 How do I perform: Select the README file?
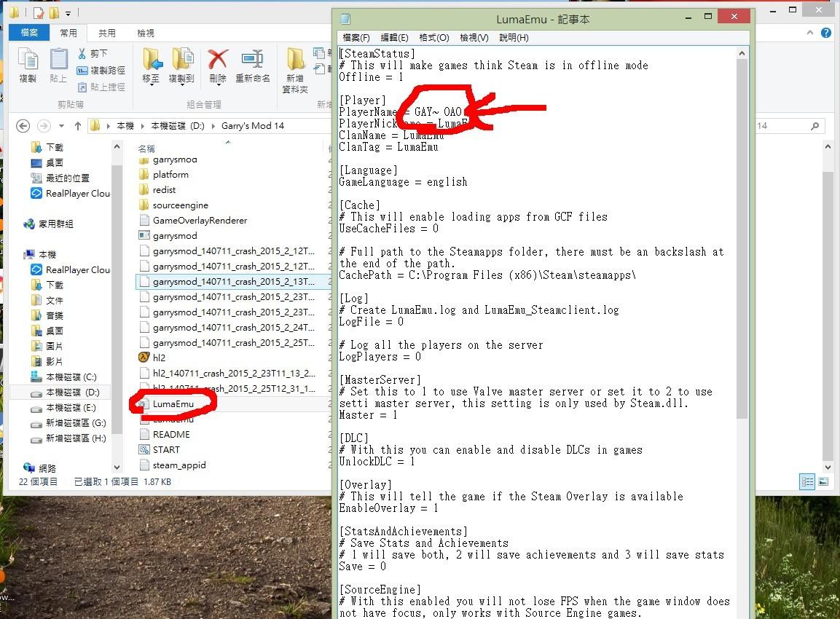point(165,434)
